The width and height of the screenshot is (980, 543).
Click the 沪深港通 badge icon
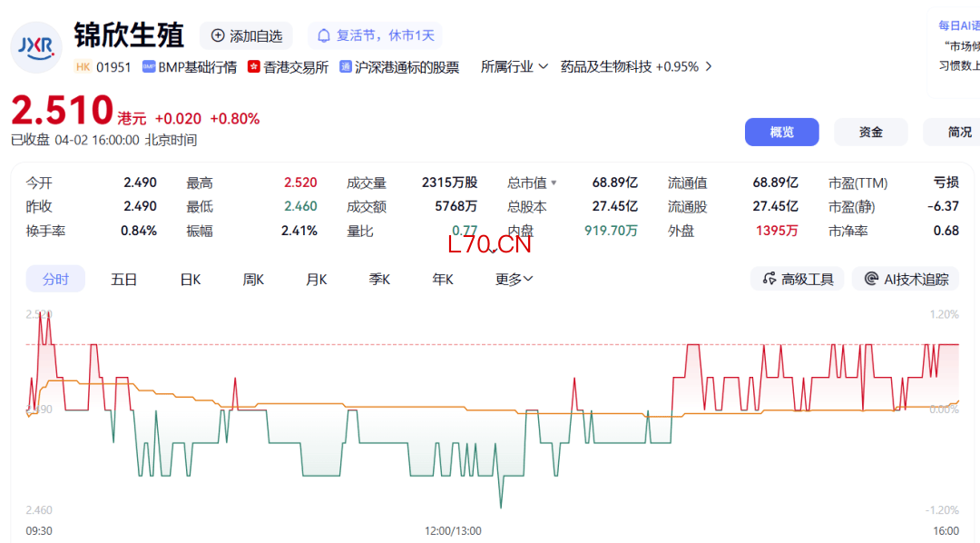346,66
